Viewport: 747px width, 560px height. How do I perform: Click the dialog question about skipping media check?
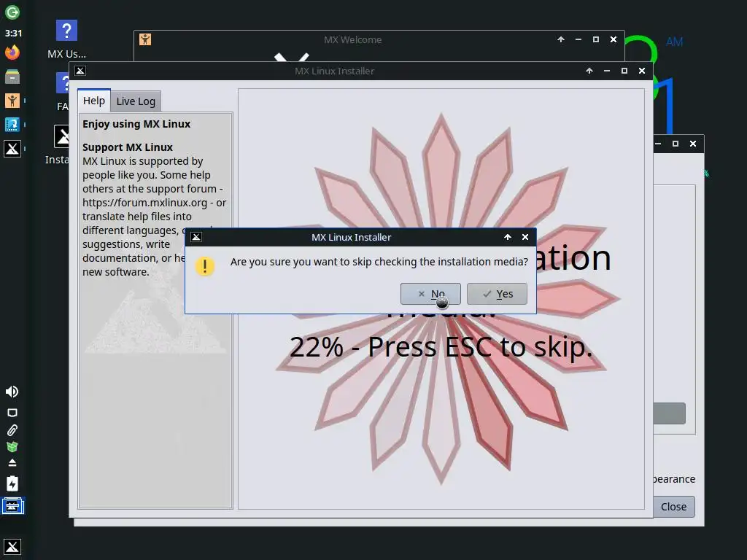click(379, 262)
